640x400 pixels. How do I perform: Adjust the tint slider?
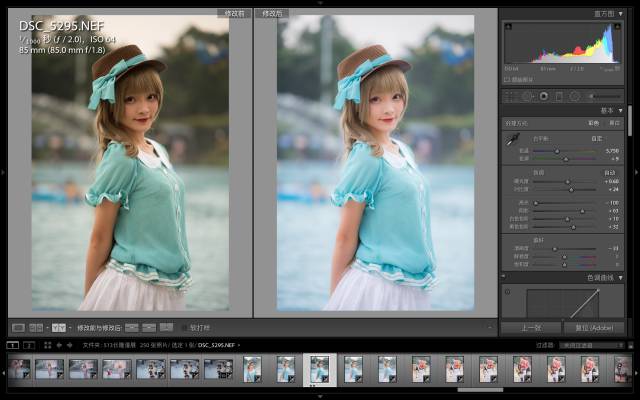click(566, 159)
